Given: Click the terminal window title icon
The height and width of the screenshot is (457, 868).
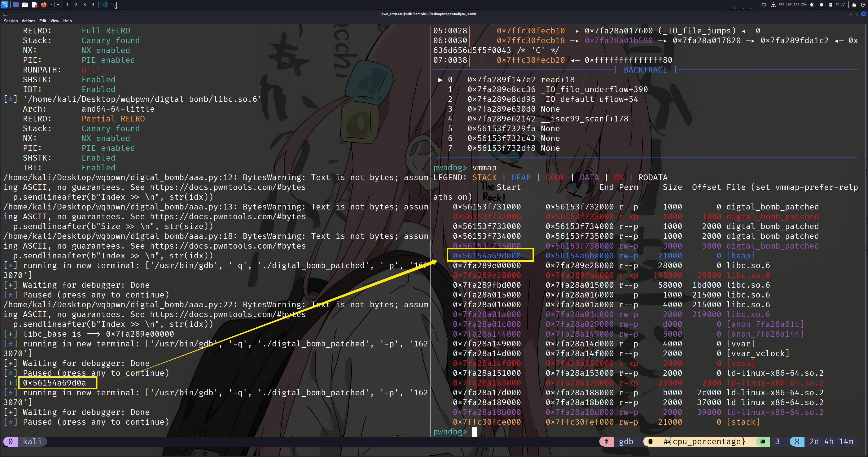Looking at the screenshot, I should pos(5,14).
